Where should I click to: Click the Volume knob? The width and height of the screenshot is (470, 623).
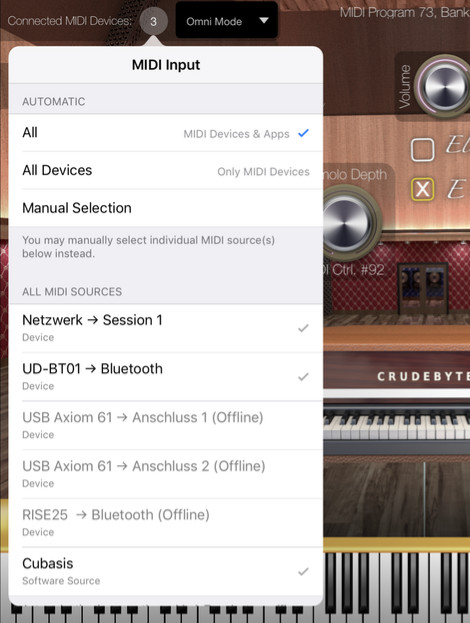click(x=443, y=86)
